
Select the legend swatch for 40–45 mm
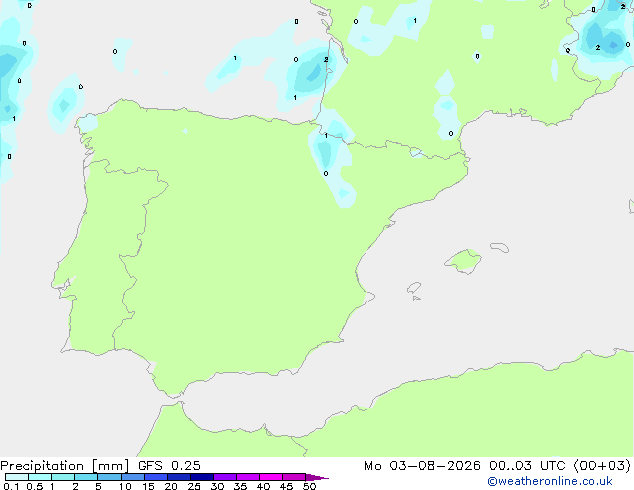point(271,477)
